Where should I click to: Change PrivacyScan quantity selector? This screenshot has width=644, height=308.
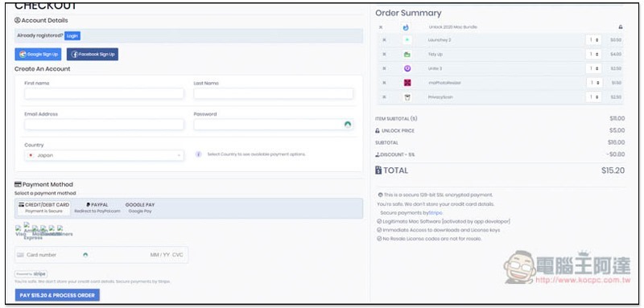[593, 97]
